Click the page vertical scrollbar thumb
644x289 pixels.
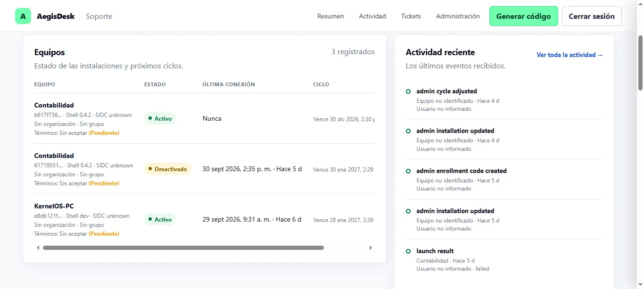[x=640, y=62]
